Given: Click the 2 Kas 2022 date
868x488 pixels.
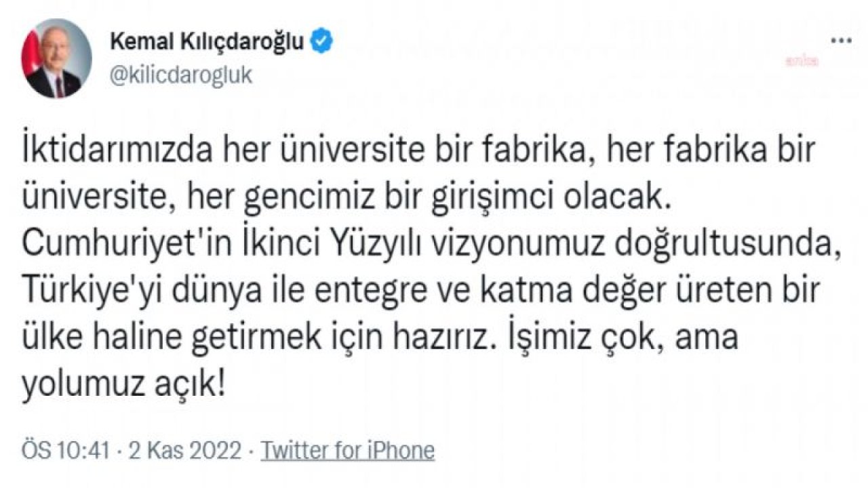Looking at the screenshot, I should (x=179, y=451).
